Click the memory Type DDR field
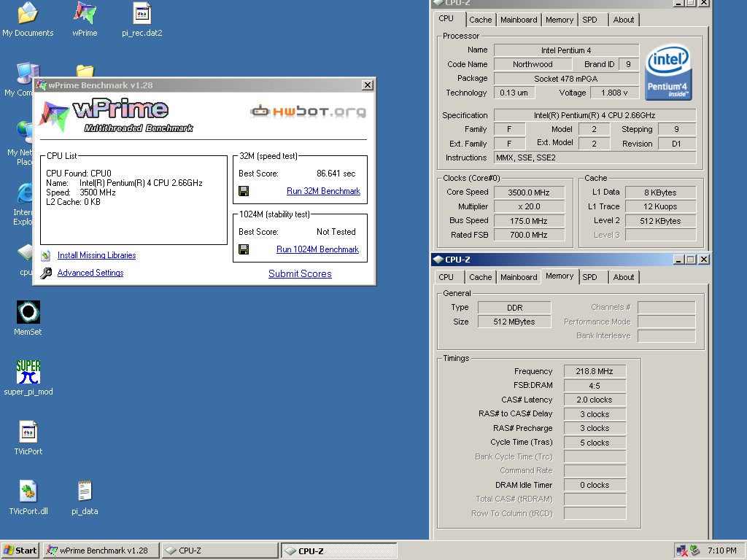Image resolution: width=747 pixels, height=560 pixels. pos(514,308)
